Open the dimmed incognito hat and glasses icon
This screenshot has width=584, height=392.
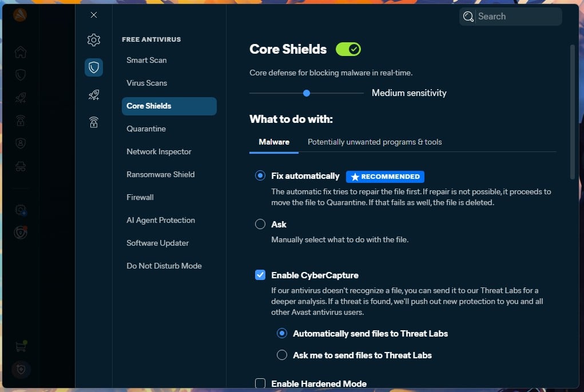pyautogui.click(x=21, y=166)
